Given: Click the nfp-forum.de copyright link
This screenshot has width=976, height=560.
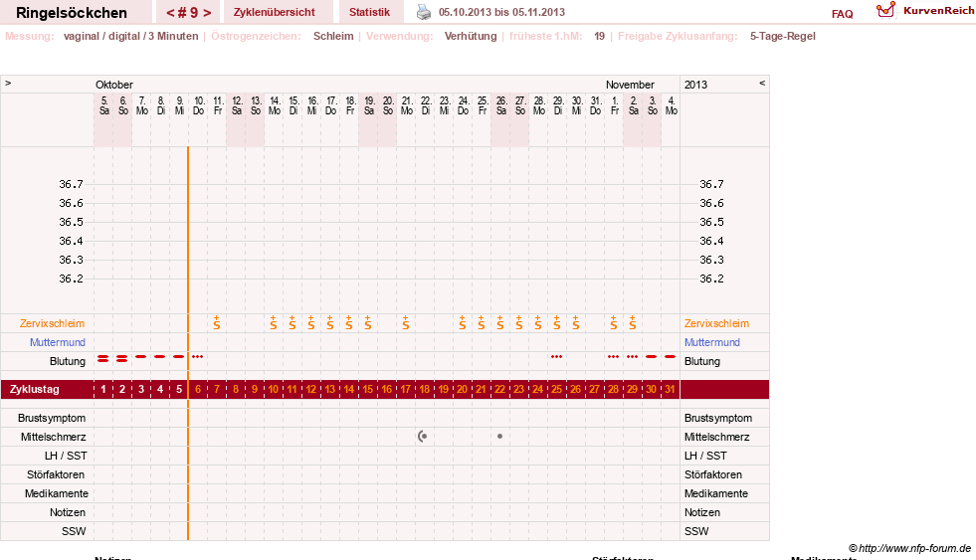Looking at the screenshot, I should (x=909, y=548).
